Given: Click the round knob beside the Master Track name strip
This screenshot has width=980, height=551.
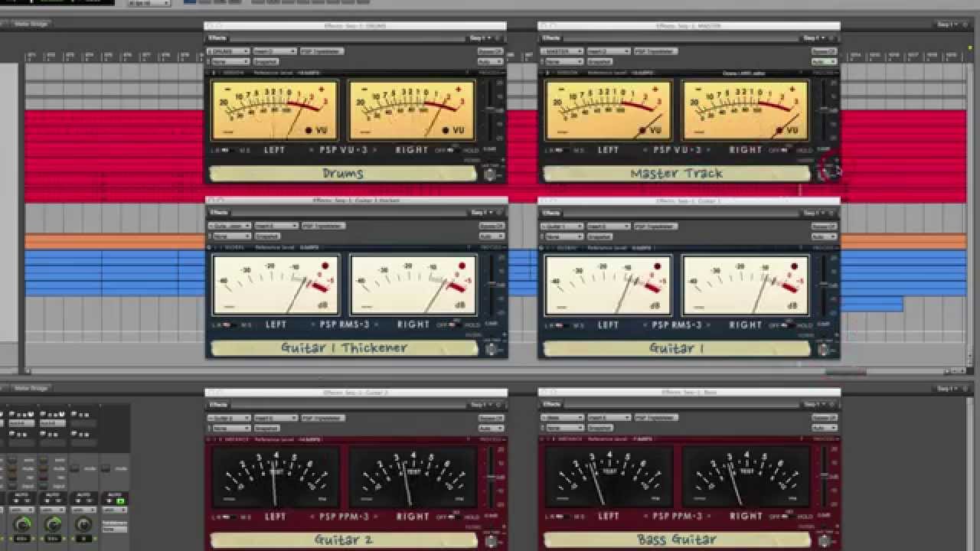Looking at the screenshot, I should (x=824, y=174).
